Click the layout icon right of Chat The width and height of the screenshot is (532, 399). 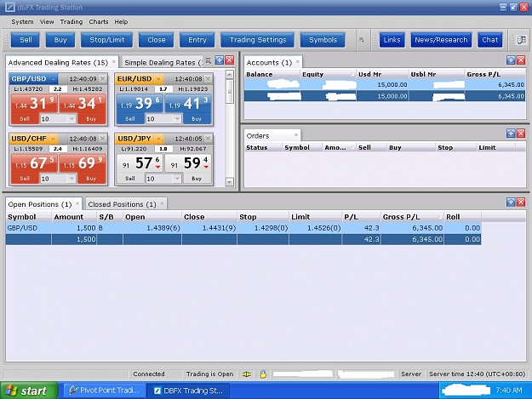tap(521, 40)
